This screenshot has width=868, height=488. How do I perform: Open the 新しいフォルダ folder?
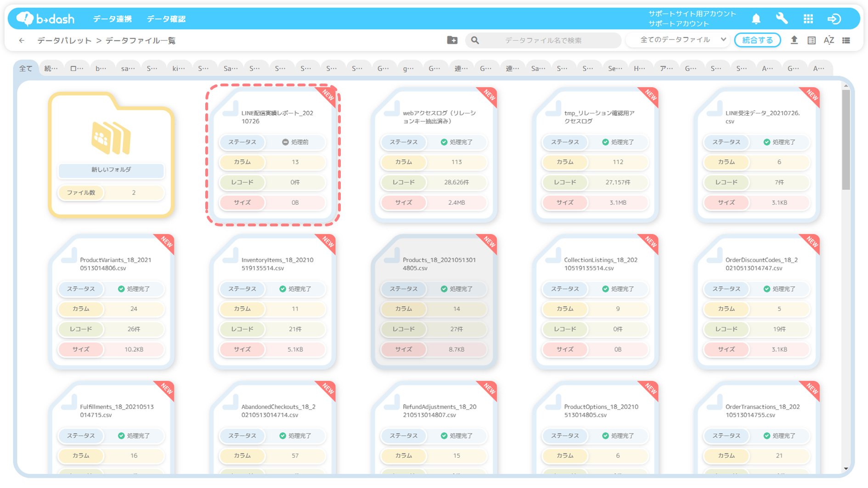point(111,155)
